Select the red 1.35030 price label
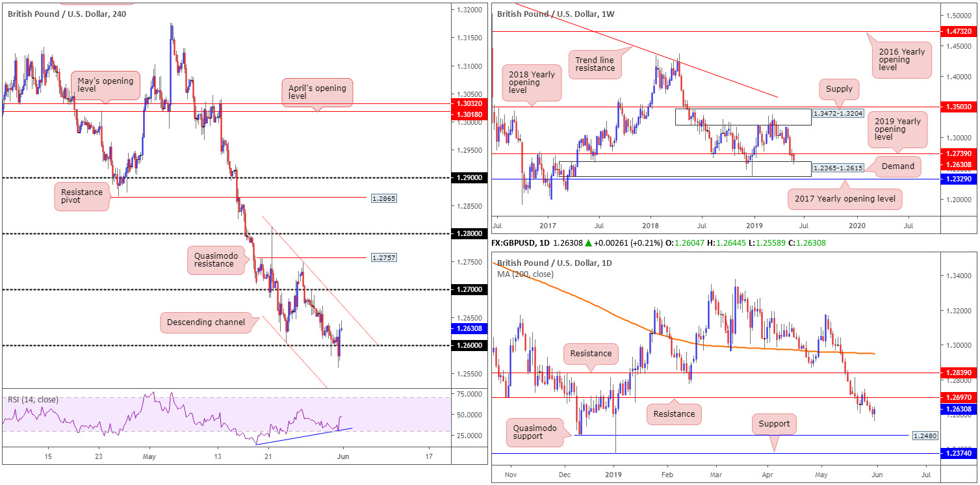Viewport: 980px width, 485px height. pyautogui.click(x=960, y=107)
